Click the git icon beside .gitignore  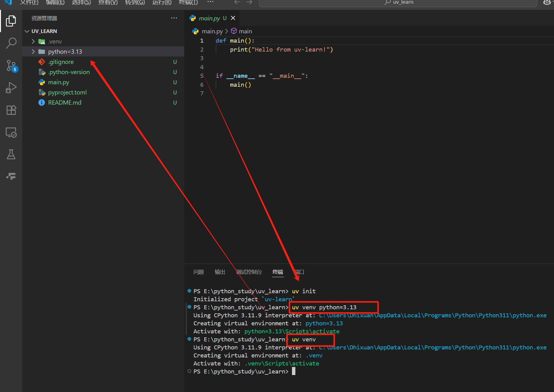(42, 62)
